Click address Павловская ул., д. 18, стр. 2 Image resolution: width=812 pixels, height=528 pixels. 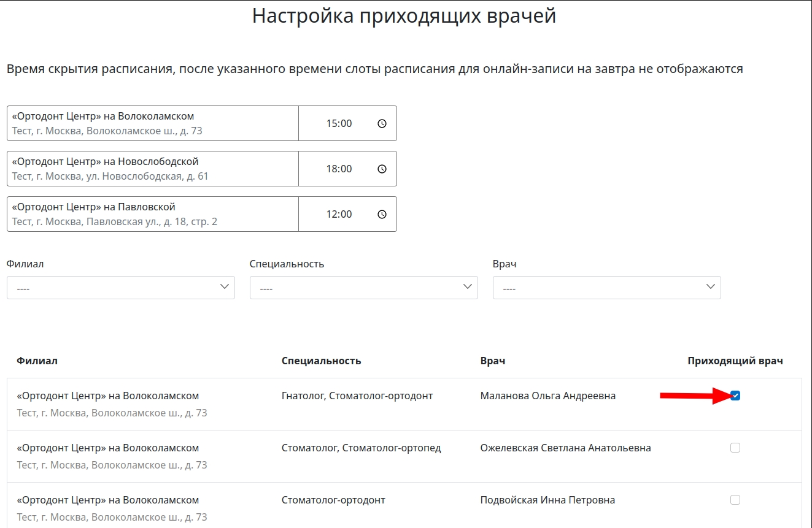[x=152, y=221]
